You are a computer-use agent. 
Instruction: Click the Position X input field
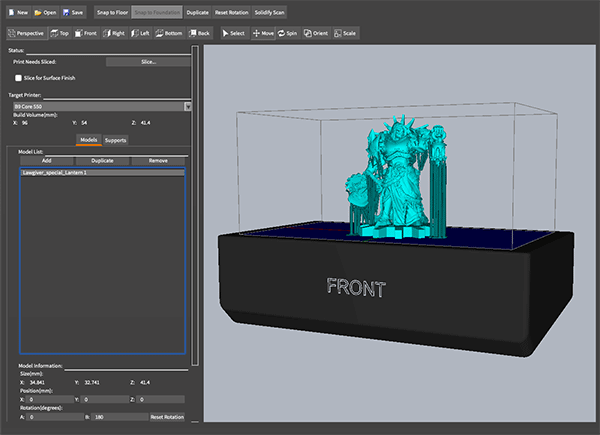tap(51, 399)
